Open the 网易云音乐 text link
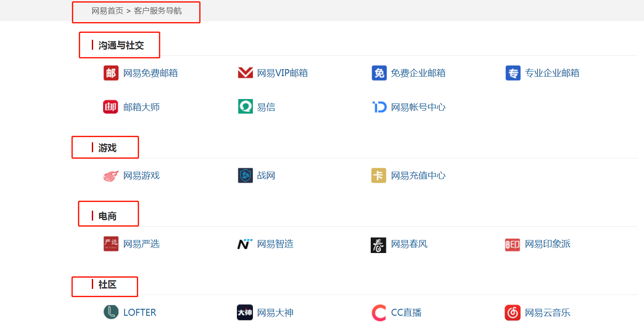Image resolution: width=644 pixels, height=330 pixels. point(548,312)
